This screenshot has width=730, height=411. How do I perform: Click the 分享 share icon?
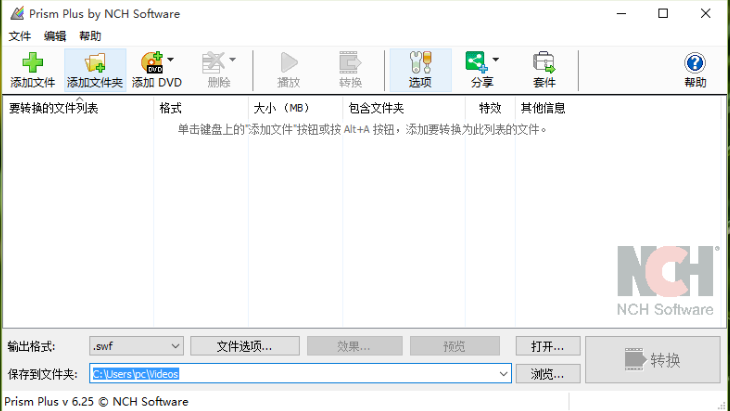tap(476, 62)
